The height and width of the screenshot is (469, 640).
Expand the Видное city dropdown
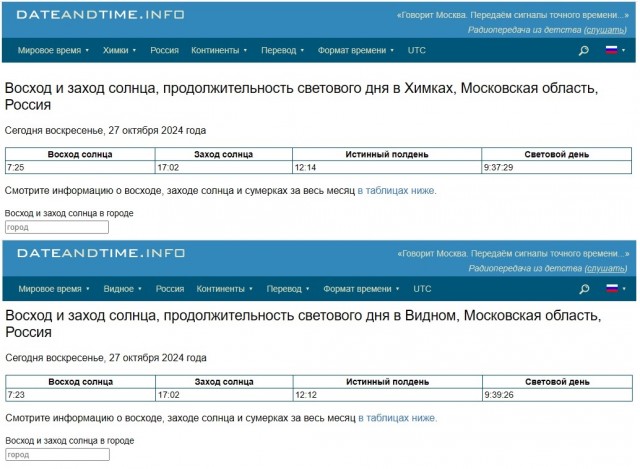(122, 289)
